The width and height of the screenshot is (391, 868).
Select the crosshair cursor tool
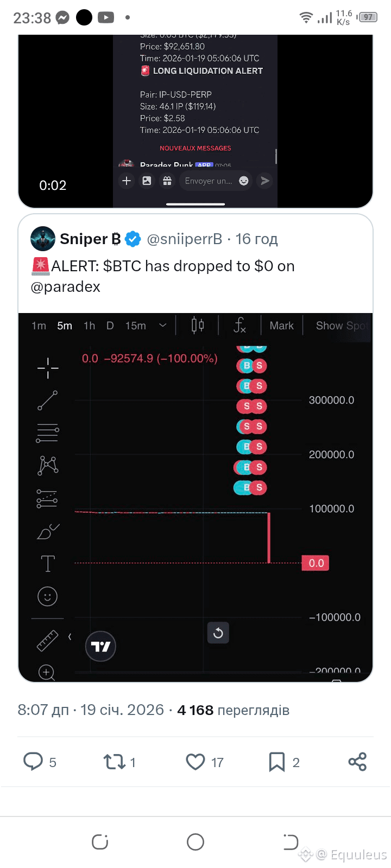coord(48,368)
